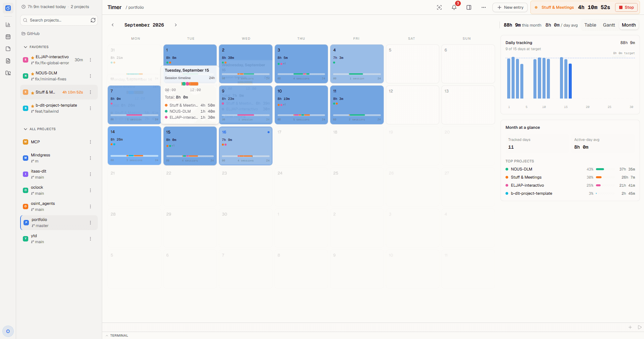
Task: Switch to the Gantt view tab
Action: point(609,25)
